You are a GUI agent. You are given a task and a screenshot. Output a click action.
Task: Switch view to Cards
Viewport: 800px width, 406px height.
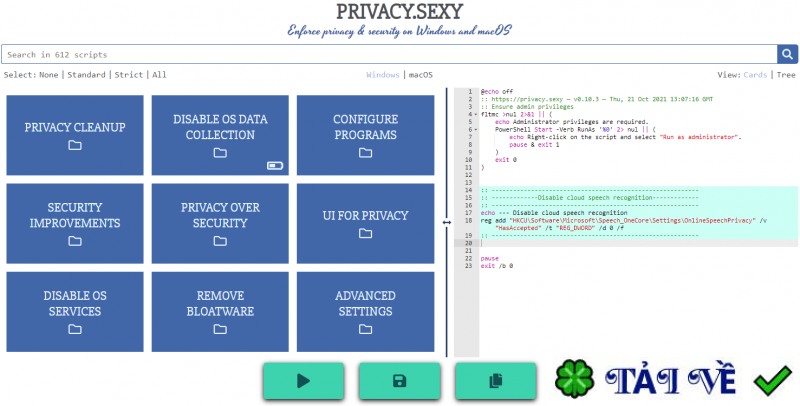click(x=755, y=75)
